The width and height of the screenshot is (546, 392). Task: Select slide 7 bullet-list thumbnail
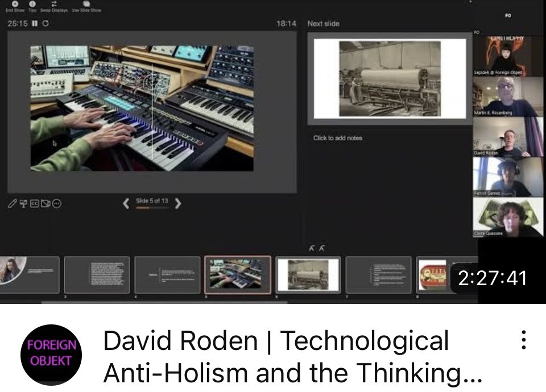[379, 275]
